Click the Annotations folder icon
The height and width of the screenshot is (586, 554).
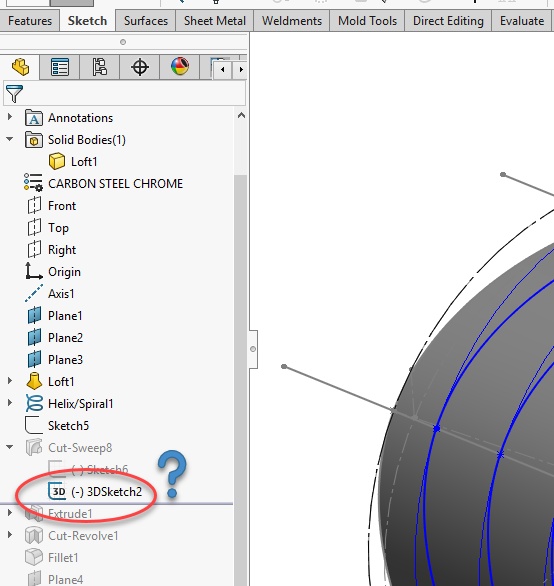pos(34,118)
